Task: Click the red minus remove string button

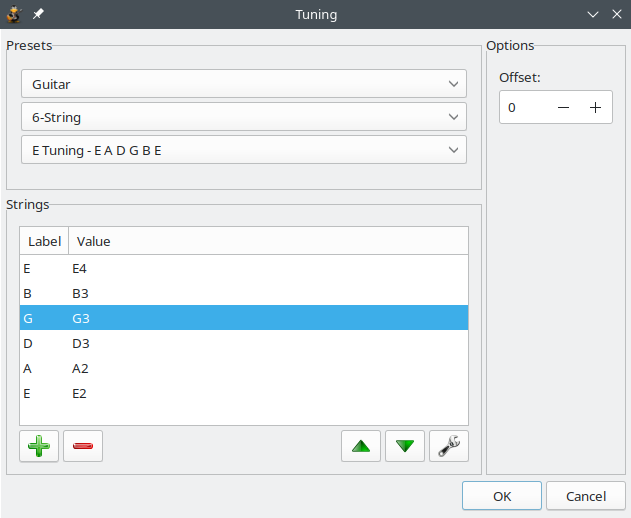Action: [x=83, y=446]
